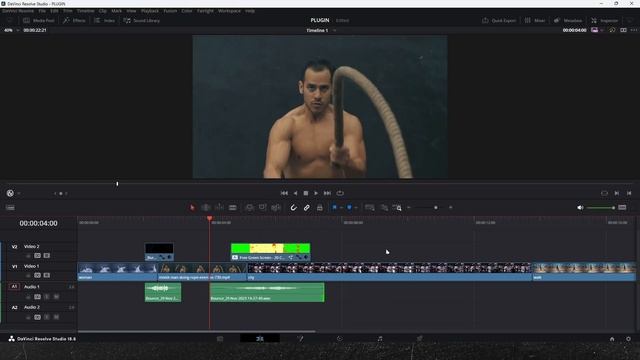This screenshot has height=360, width=640.
Task: Open Project Settings gear icon
Action: tap(628, 339)
